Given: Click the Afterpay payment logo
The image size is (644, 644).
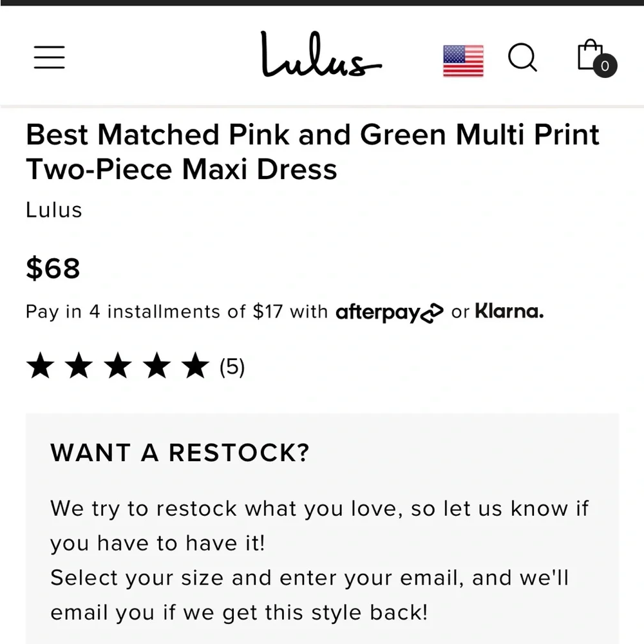Looking at the screenshot, I should 389,312.
